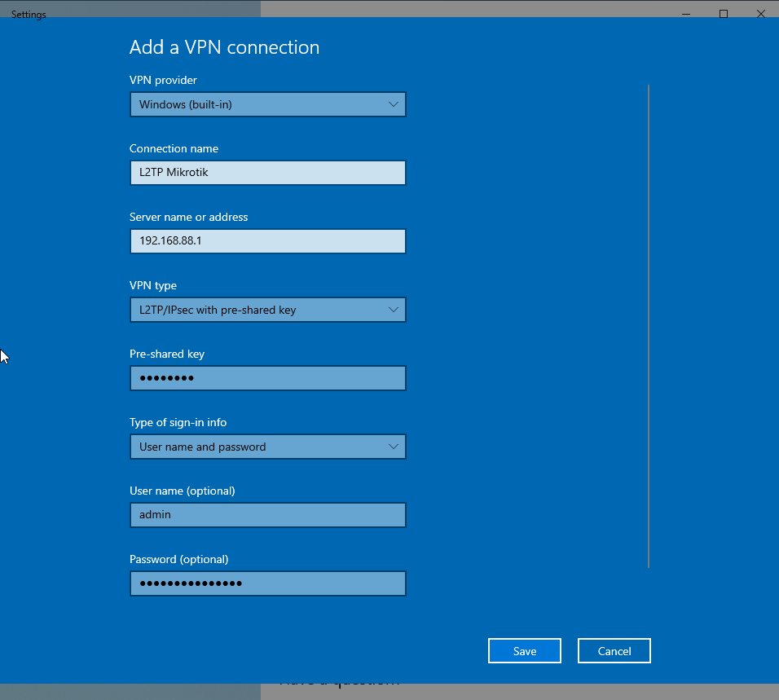Expand the VPN type combo box
This screenshot has width=779, height=700.
point(267,310)
